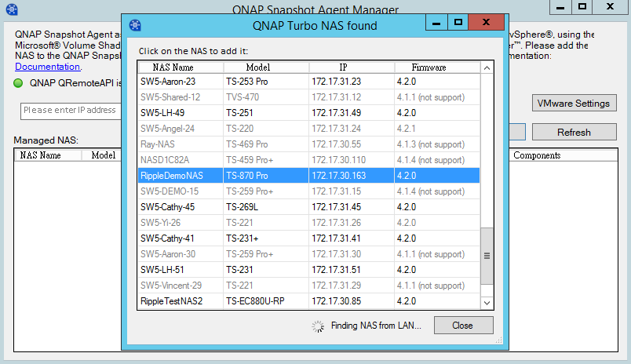Close the NAS found dialog via red X

pos(486,22)
